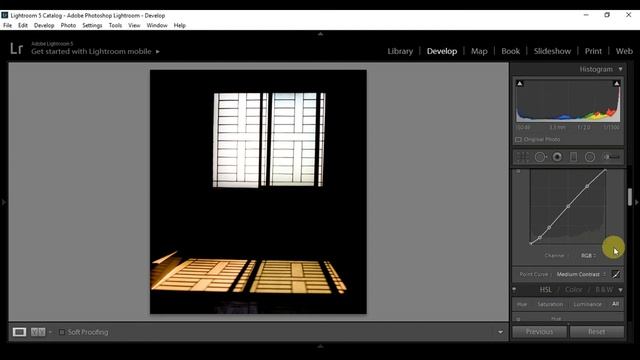Image resolution: width=640 pixels, height=360 pixels.
Task: Hide the top module picker panel
Action: [x=320, y=34]
